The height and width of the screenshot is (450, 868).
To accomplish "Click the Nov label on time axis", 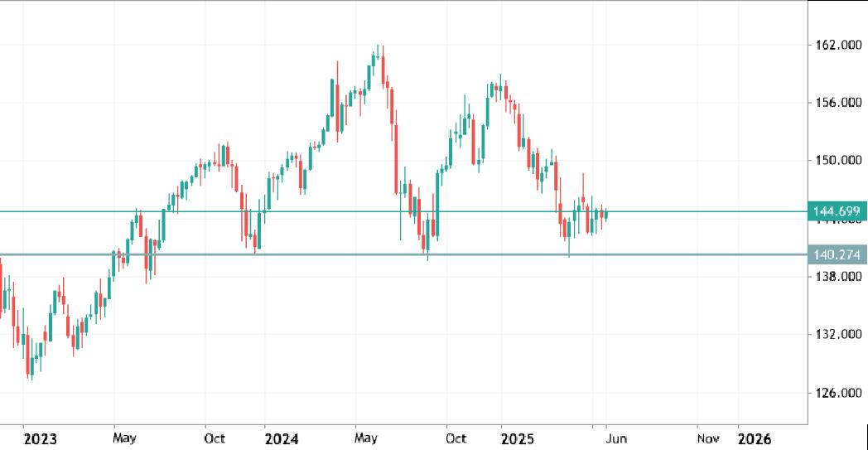I will tap(706, 437).
